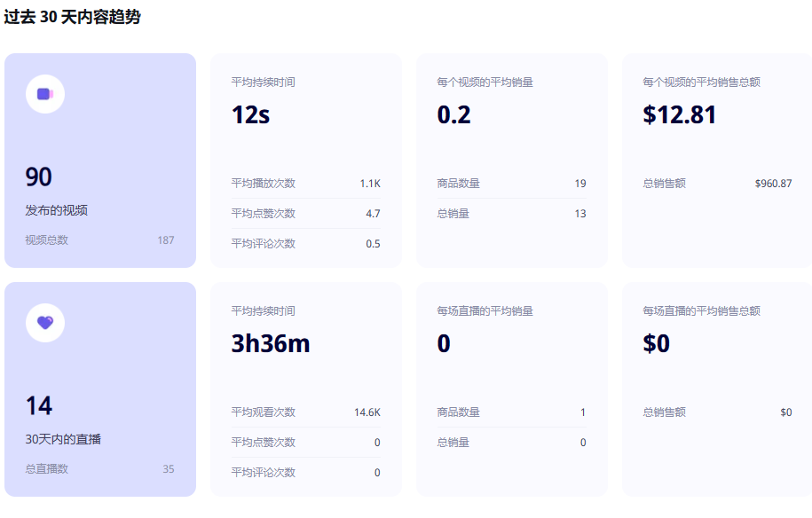Click the '视频总数' row showing 187
The width and height of the screenshot is (812, 518).
(99, 239)
